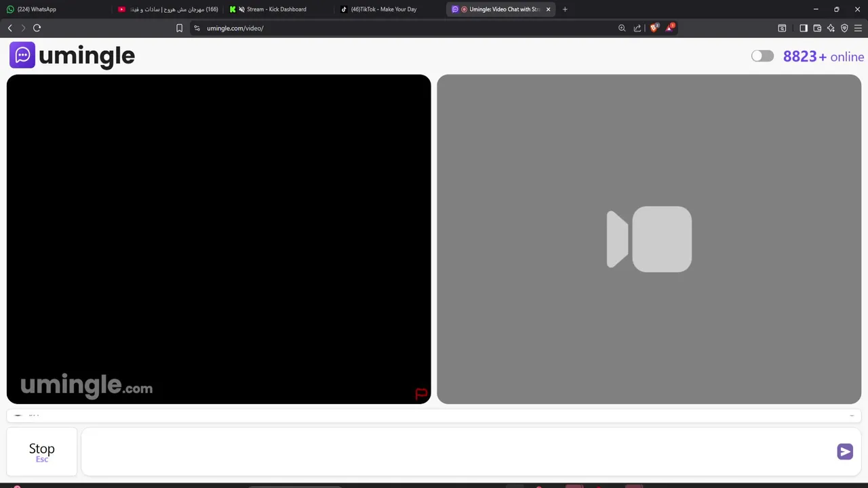Click the recording indicator on Umingle tab
This screenshot has width=868, height=488.
pos(464,9)
